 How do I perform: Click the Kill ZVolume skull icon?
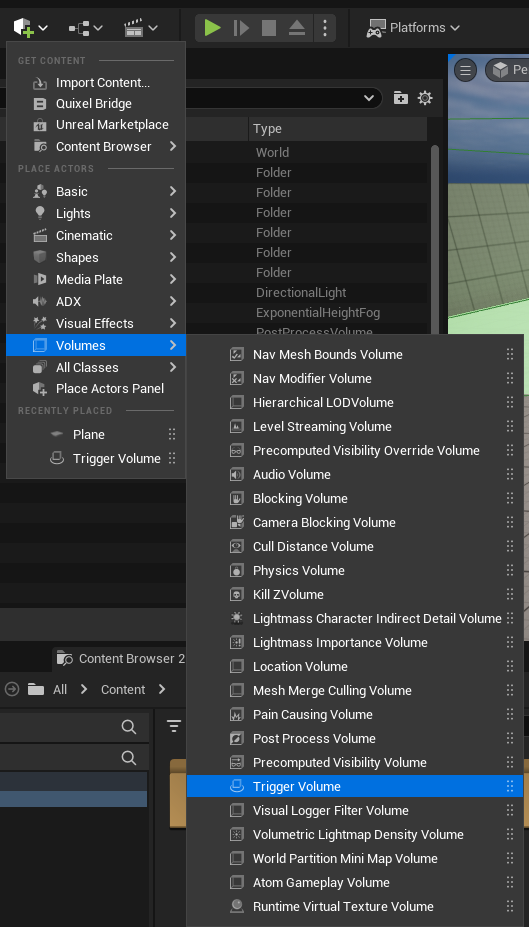(x=236, y=595)
